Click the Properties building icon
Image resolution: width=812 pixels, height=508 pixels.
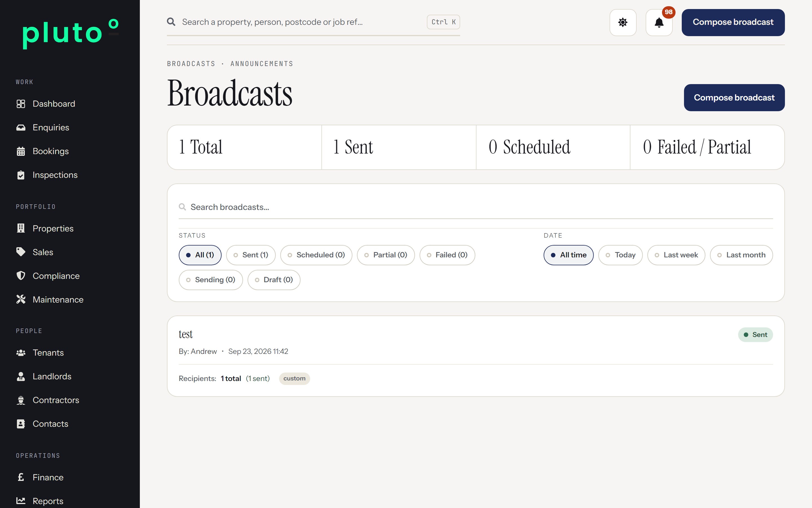pos(21,229)
